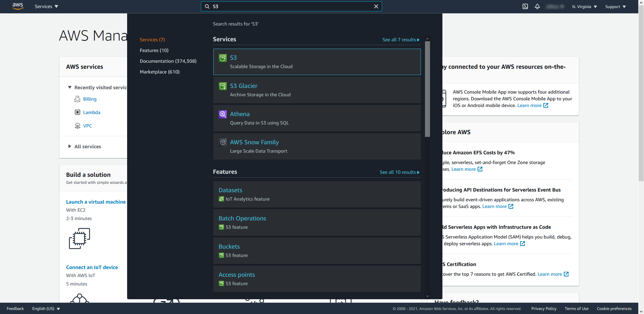This screenshot has height=314, width=644.
Task: Select Services (7) filter category
Action: click(152, 40)
